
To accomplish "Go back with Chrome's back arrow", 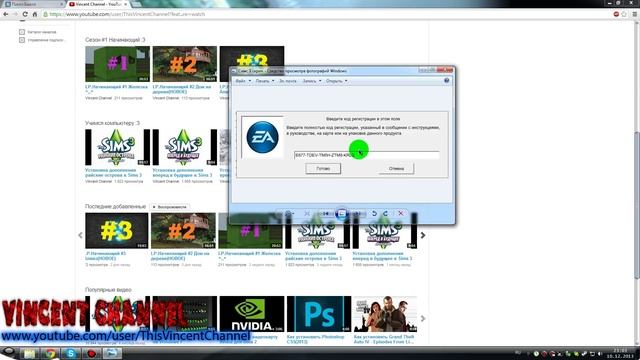I will click(x=6, y=14).
